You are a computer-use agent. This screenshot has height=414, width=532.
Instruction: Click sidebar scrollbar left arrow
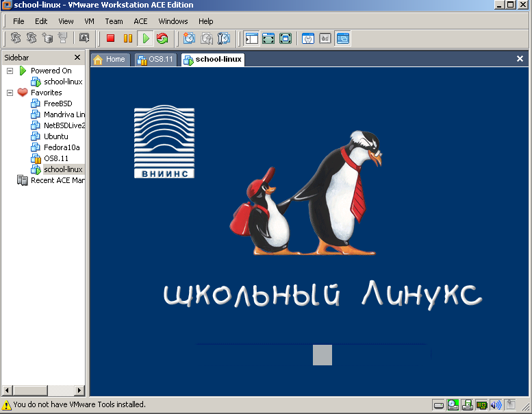click(7, 390)
